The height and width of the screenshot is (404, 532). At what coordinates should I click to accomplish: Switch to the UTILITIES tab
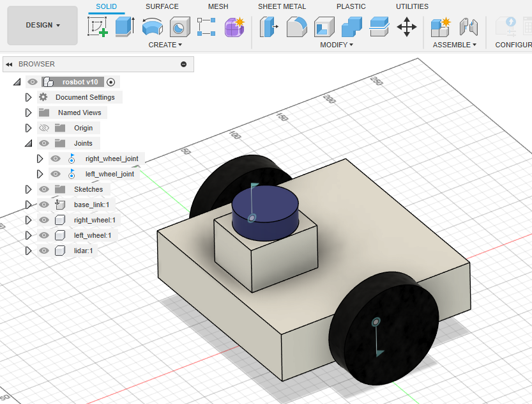click(x=412, y=6)
